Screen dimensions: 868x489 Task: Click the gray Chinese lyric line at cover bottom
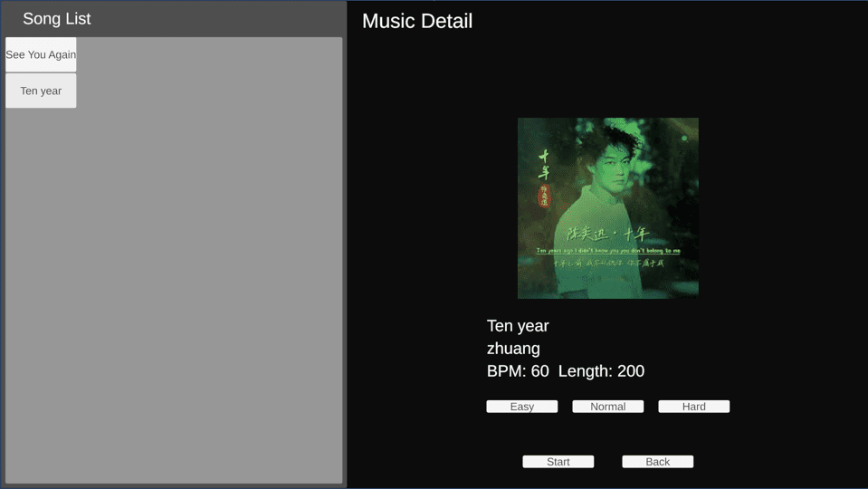click(x=608, y=264)
